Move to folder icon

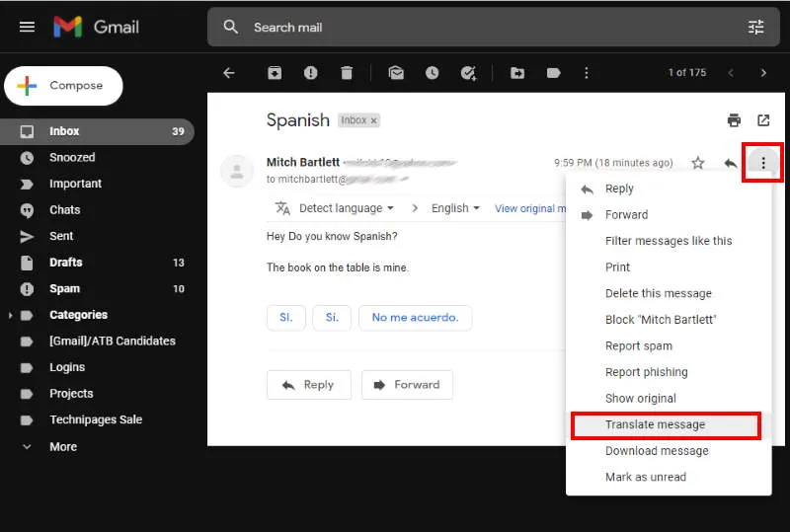[x=517, y=73]
